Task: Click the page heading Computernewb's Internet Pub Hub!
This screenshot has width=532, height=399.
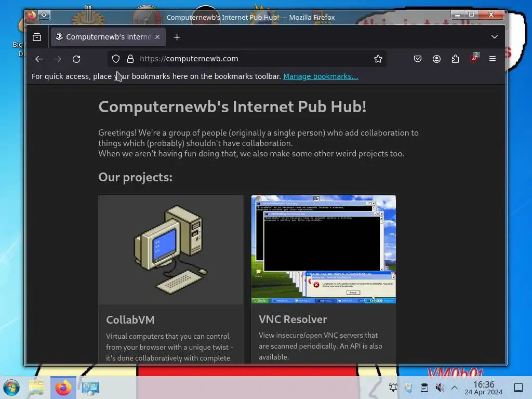Action: [232, 107]
